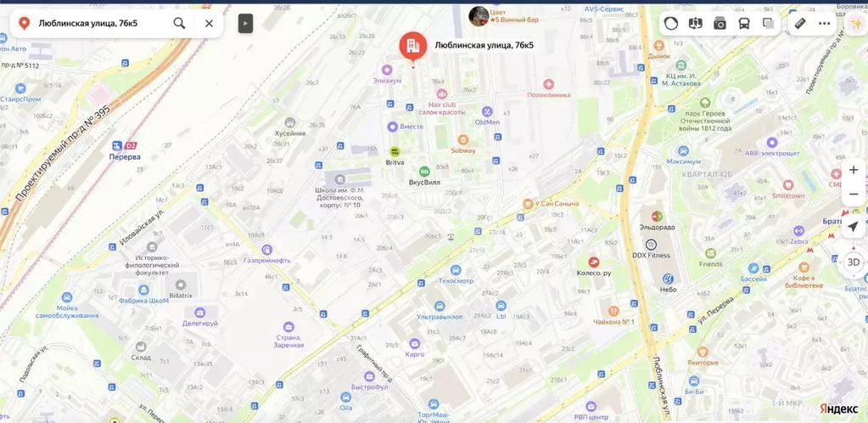Screen dimensions: 868x423
Task: Click the Хусейния marker icon
Action: 289,122
